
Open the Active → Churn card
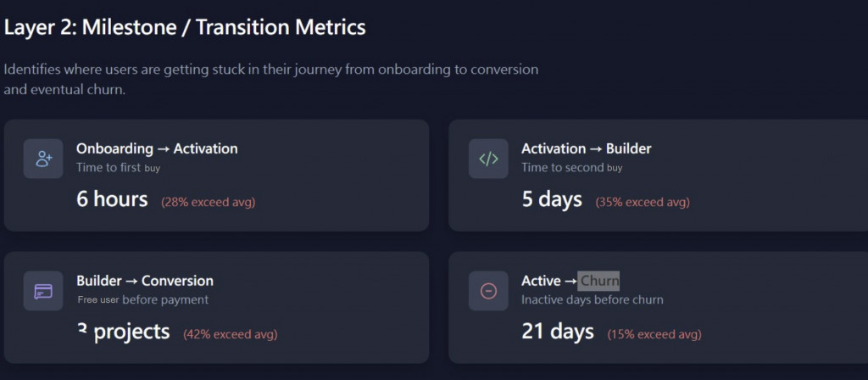click(658, 307)
